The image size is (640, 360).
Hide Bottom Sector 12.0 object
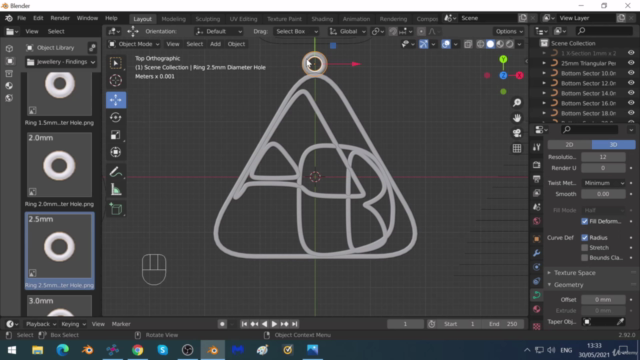(x=631, y=83)
